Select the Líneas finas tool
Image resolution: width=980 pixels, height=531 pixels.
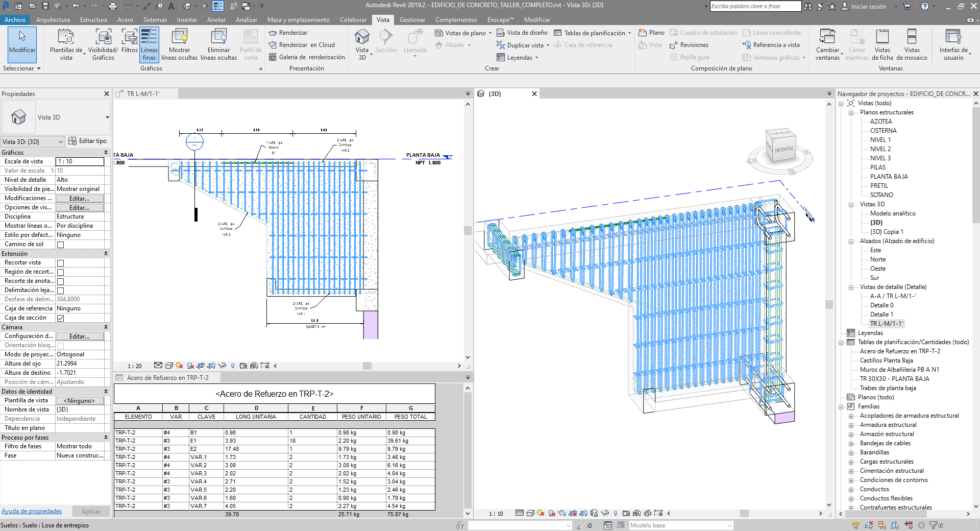click(x=149, y=44)
